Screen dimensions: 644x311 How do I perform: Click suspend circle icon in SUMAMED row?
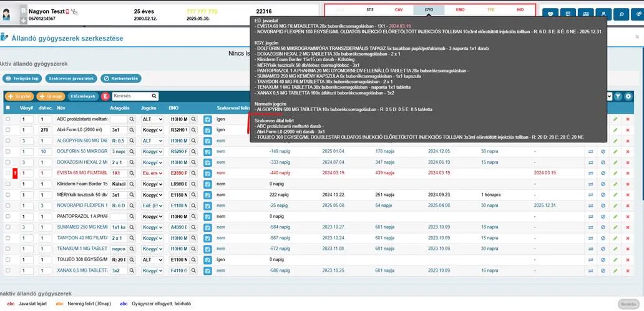pyautogui.click(x=603, y=227)
